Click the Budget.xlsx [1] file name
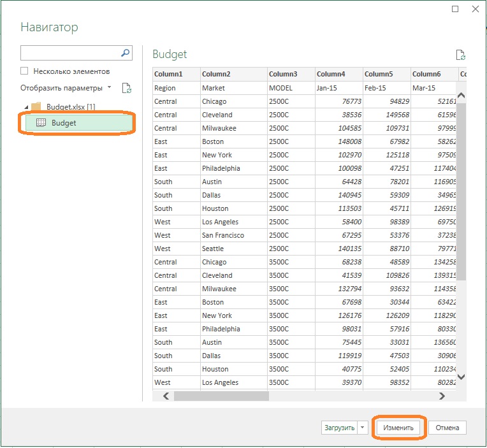487x448 pixels. [x=71, y=107]
